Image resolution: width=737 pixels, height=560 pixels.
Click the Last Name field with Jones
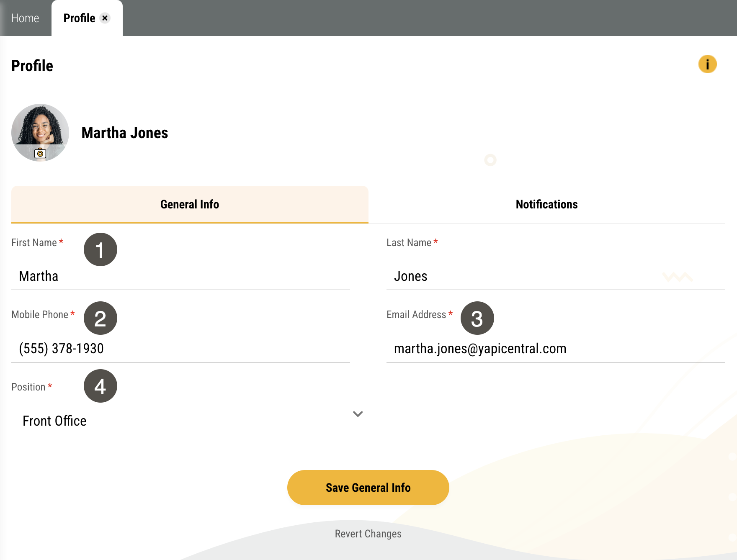(556, 276)
